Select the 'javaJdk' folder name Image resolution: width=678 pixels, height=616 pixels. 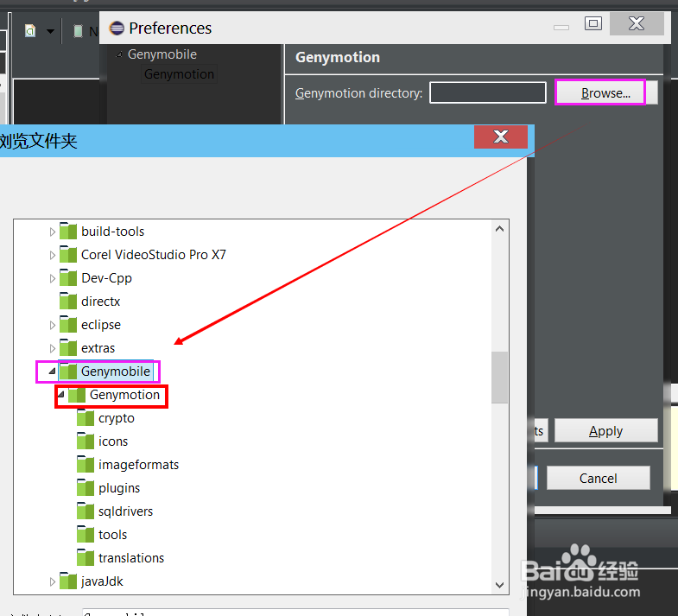pos(102,581)
